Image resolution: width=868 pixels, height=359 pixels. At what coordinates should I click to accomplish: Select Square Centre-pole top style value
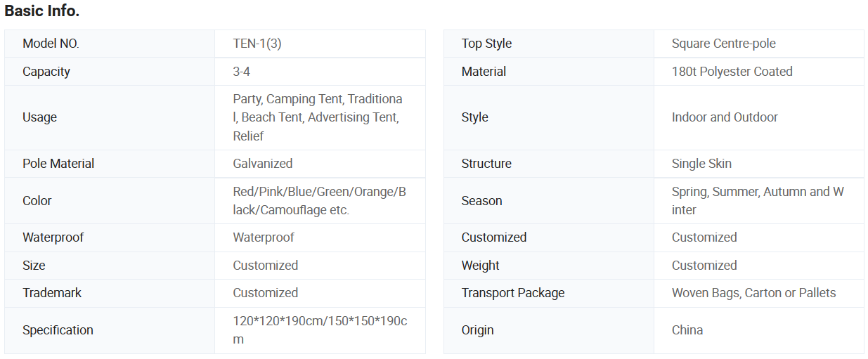click(x=724, y=44)
